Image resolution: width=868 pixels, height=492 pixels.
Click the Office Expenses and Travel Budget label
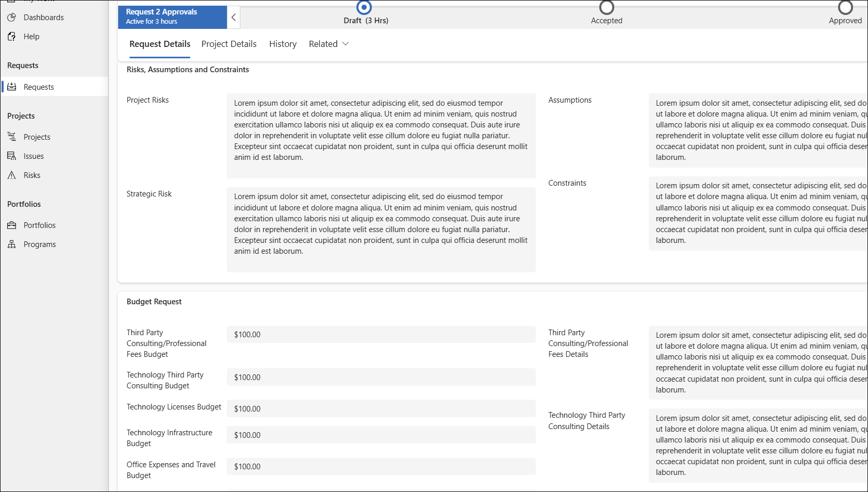tap(171, 470)
